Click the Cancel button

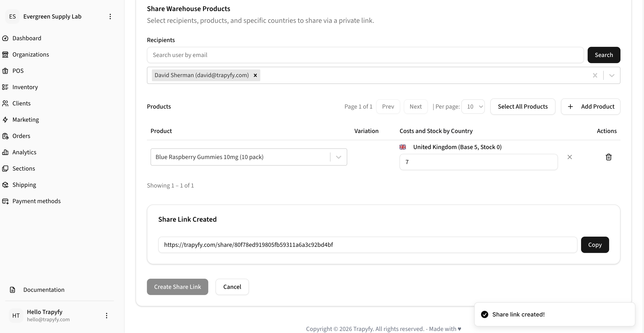(232, 287)
